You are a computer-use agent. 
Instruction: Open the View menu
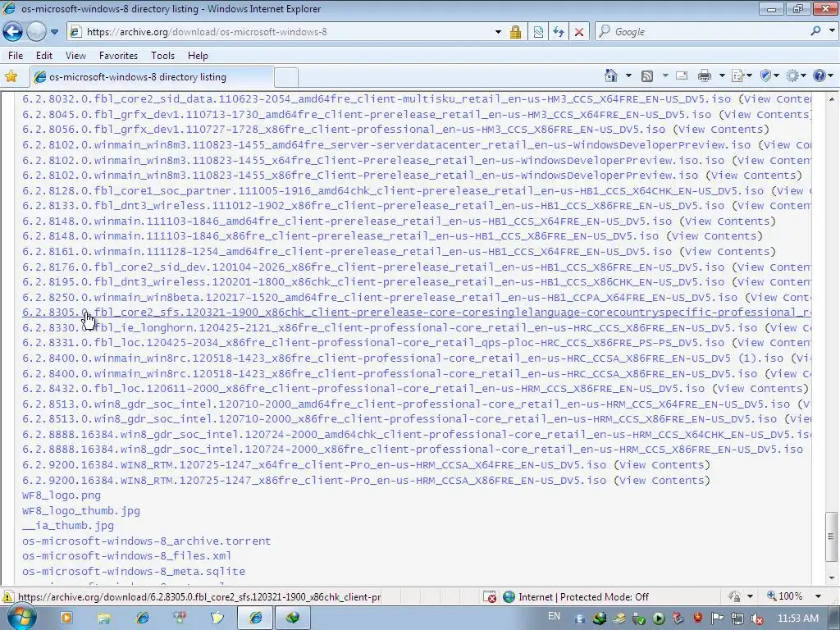click(x=75, y=56)
